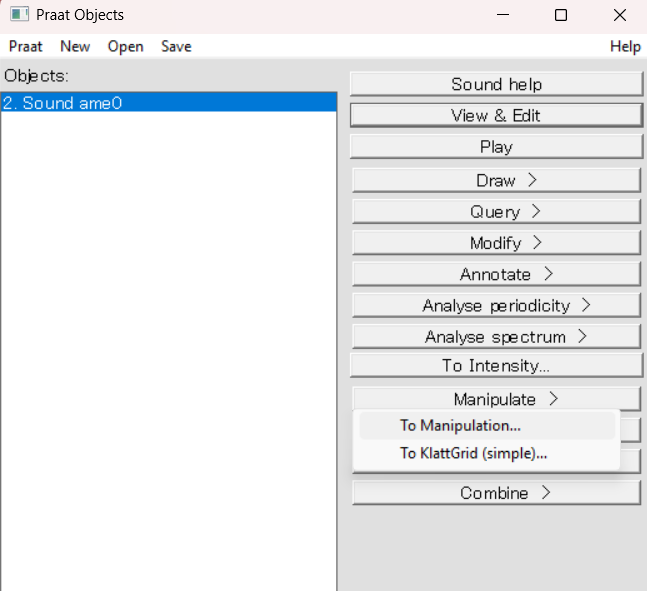Expand the Draw submenu
Screen dimensions: 647x591
pyautogui.click(x=496, y=180)
